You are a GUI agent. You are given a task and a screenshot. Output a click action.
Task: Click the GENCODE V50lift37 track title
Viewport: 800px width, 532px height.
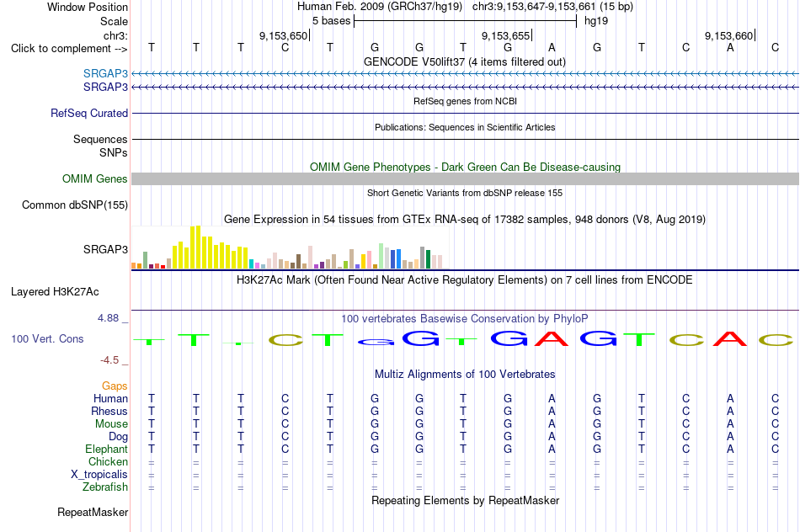465,61
